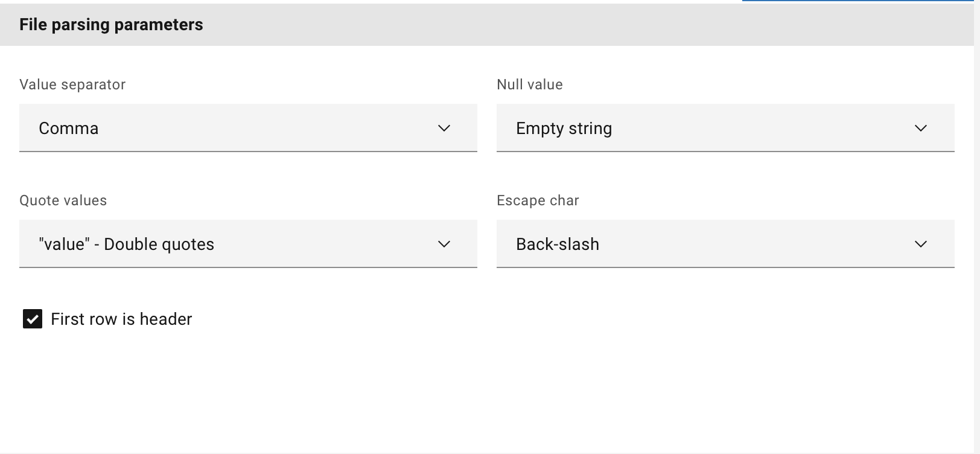980x454 pixels.
Task: Uncheck the First row is header checkbox
Action: tap(33, 319)
